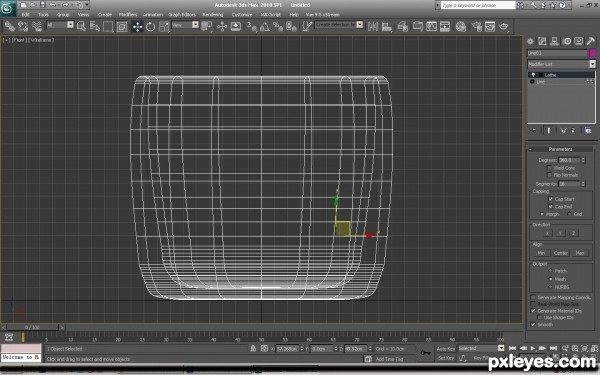The width and height of the screenshot is (600, 375).
Task: Toggle the Percent Snap icon
Action: coord(278,26)
